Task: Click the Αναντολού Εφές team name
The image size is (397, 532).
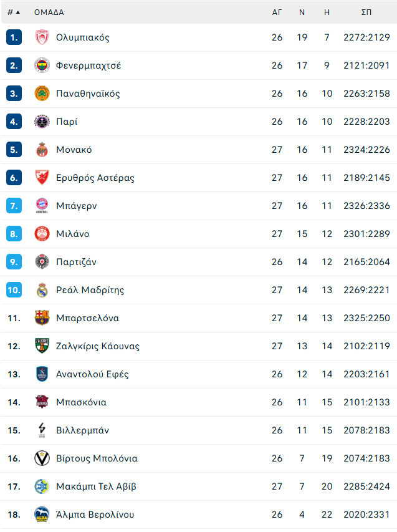Action: point(93,374)
